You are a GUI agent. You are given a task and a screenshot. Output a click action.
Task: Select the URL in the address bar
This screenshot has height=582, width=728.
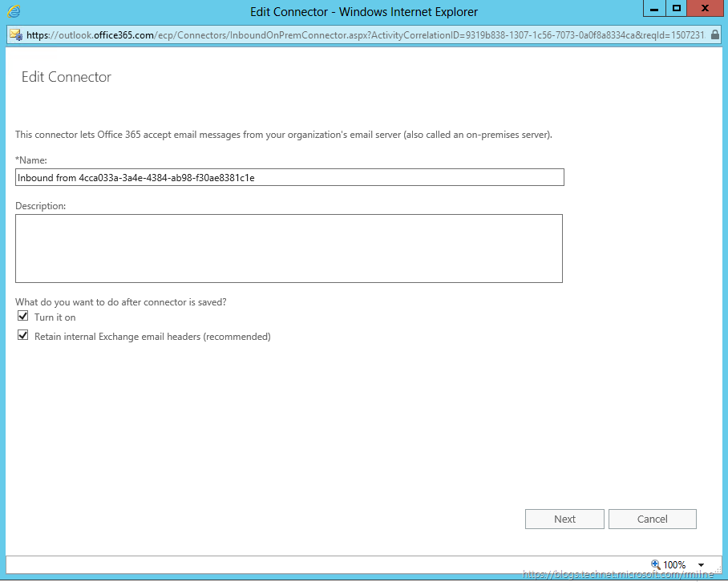[x=361, y=35]
